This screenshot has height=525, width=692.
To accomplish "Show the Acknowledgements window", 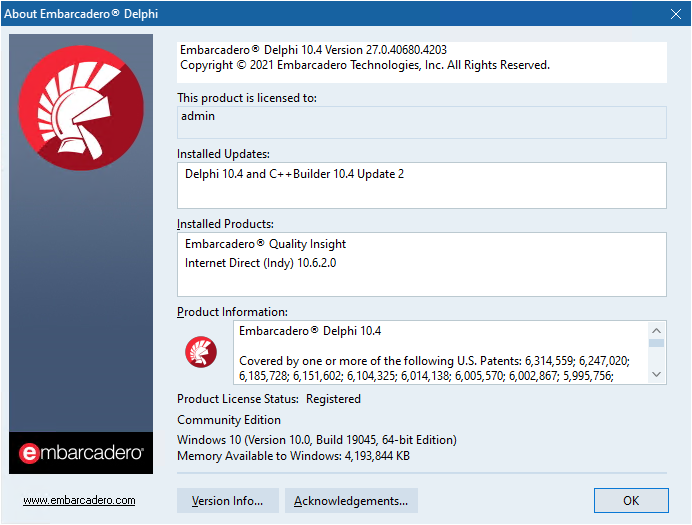I will click(351, 501).
